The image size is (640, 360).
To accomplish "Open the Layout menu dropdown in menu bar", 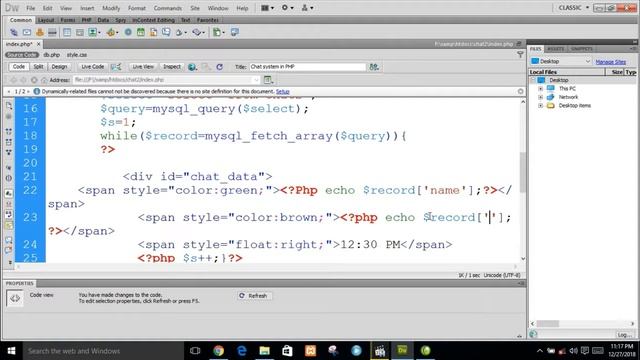I will [267, 8].
